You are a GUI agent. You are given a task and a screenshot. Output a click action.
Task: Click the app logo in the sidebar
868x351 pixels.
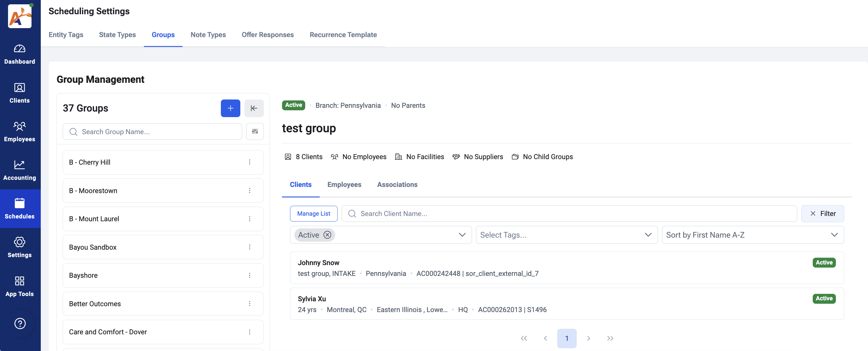tap(19, 16)
